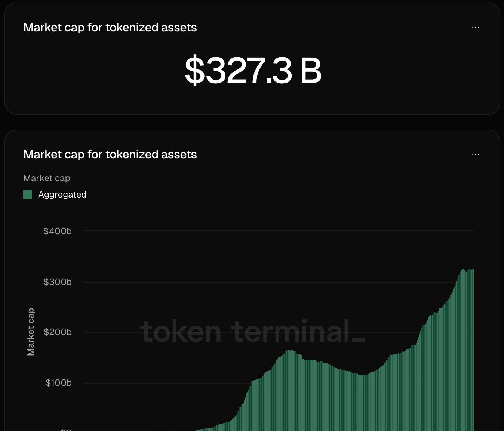Click the green Aggregated legend swatch
Screen dimensions: 504x431
click(28, 195)
